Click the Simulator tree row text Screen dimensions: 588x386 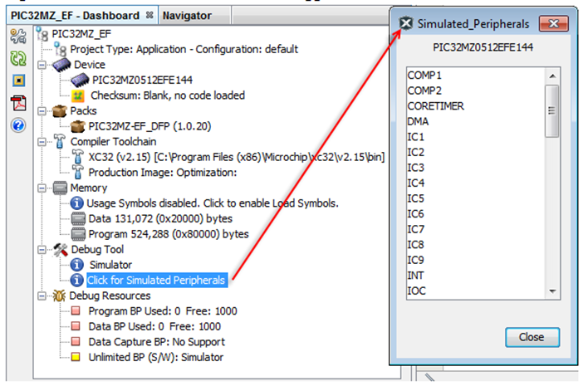click(110, 265)
